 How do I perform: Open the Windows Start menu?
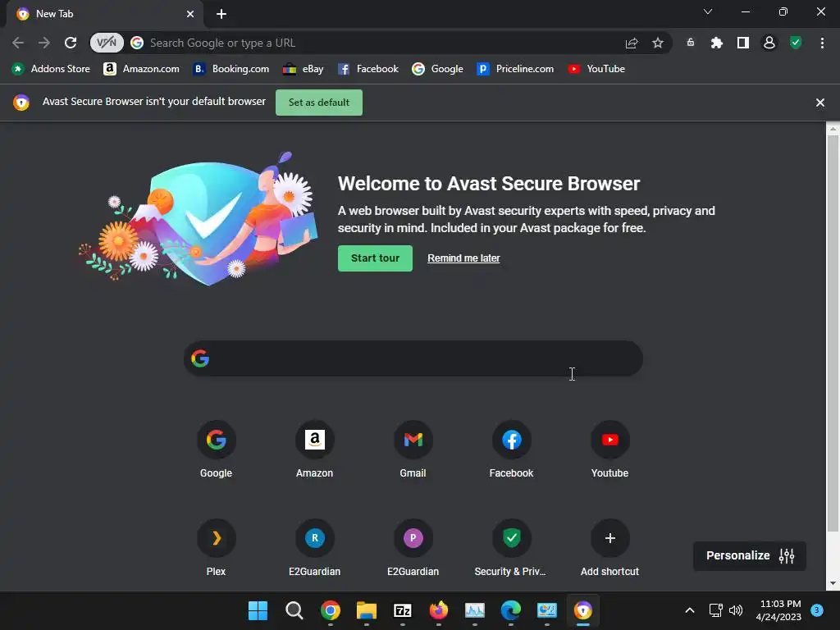pyautogui.click(x=258, y=610)
